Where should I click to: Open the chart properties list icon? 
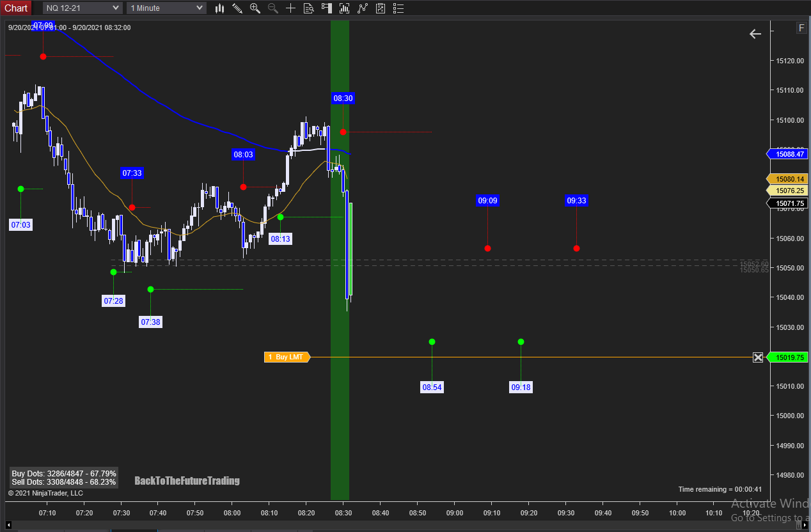click(x=398, y=8)
